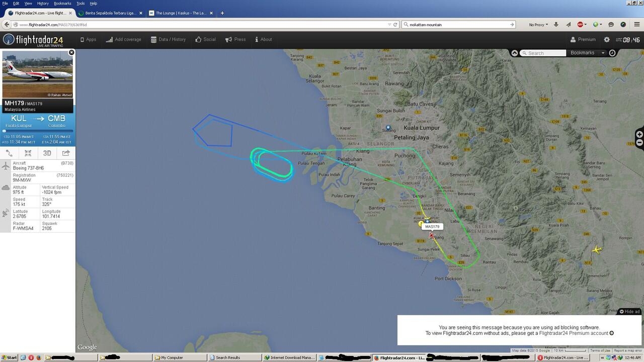Toggle the follow aircraft icon
644x362 pixels.
point(28,153)
